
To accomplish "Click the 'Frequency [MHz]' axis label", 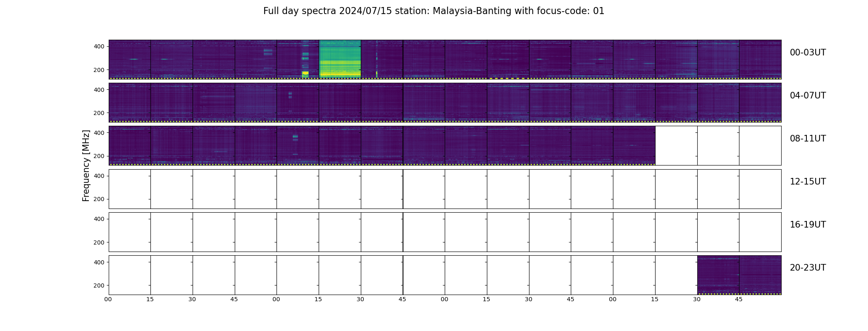I will click(86, 165).
